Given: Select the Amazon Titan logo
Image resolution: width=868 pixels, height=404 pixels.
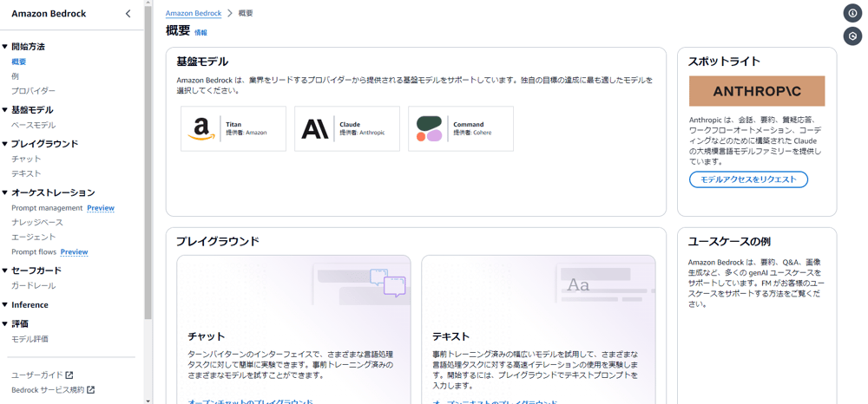Looking at the screenshot, I should [x=201, y=129].
